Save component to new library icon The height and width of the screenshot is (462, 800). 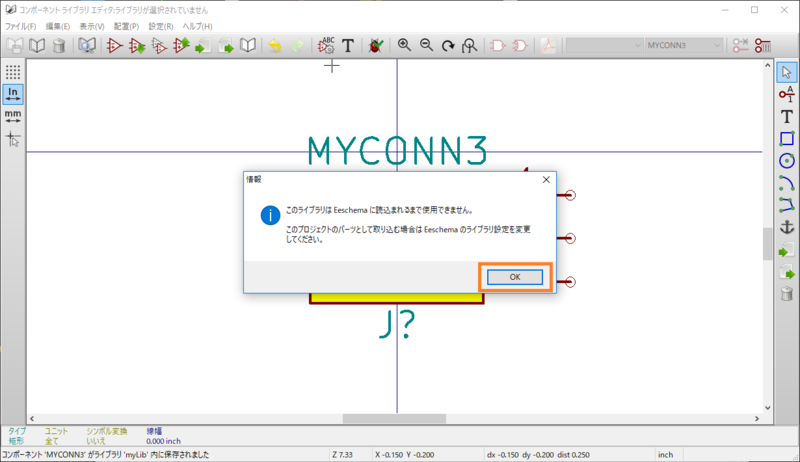tap(248, 45)
